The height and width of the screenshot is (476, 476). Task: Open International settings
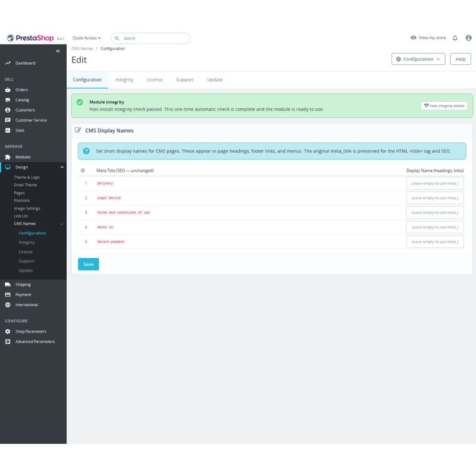click(27, 305)
